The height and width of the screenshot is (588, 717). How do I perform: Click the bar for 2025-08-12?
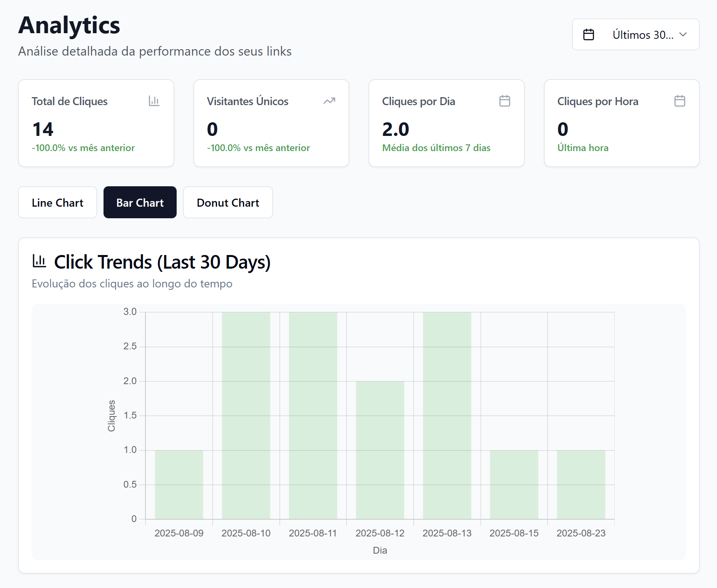pos(380,450)
